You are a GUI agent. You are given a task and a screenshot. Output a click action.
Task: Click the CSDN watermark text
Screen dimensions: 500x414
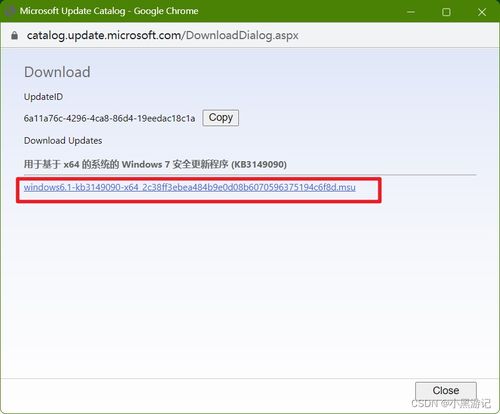(x=451, y=404)
